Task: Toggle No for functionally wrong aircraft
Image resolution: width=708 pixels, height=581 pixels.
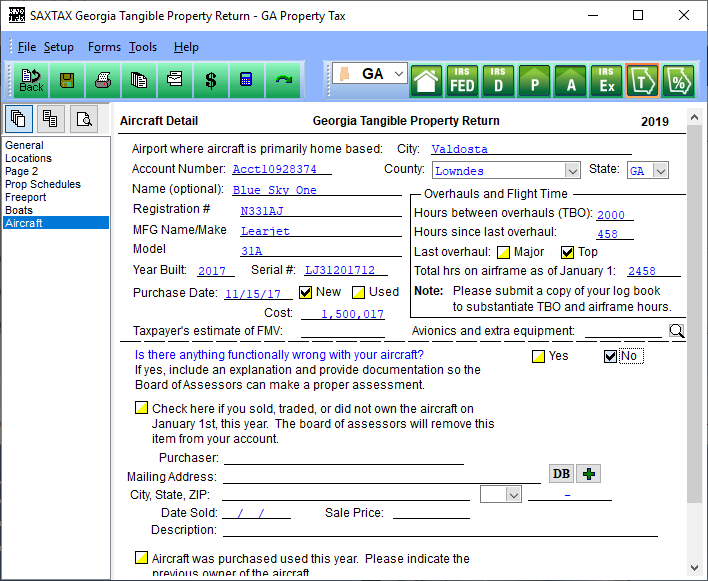Action: pyautogui.click(x=610, y=357)
